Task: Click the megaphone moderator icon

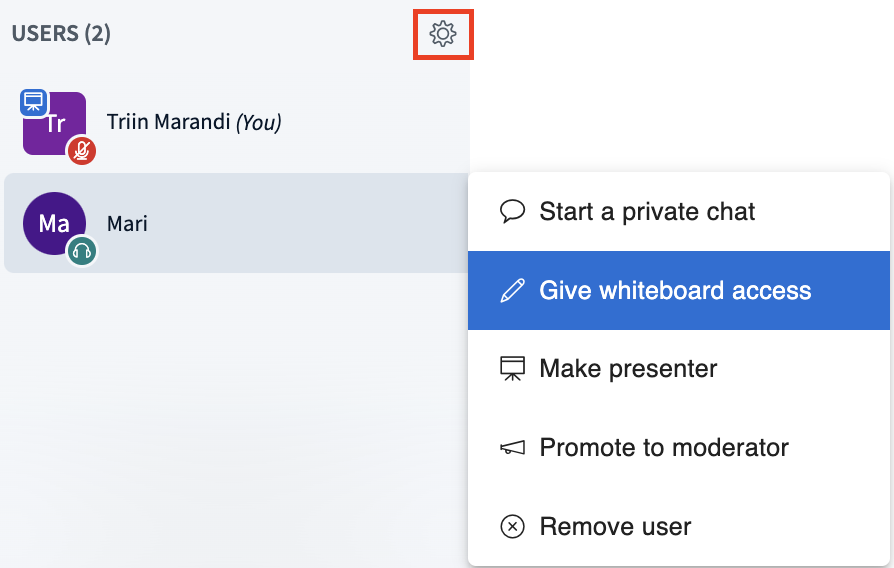Action: (513, 448)
